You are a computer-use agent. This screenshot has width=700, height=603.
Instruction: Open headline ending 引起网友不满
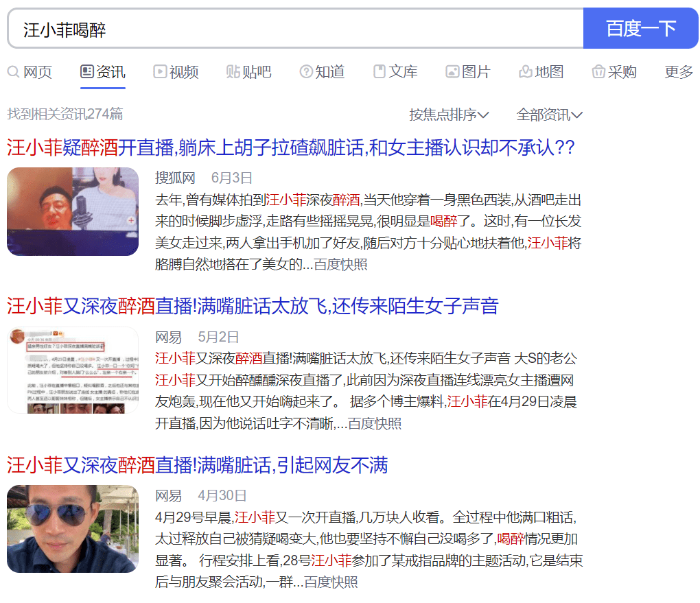point(198,465)
